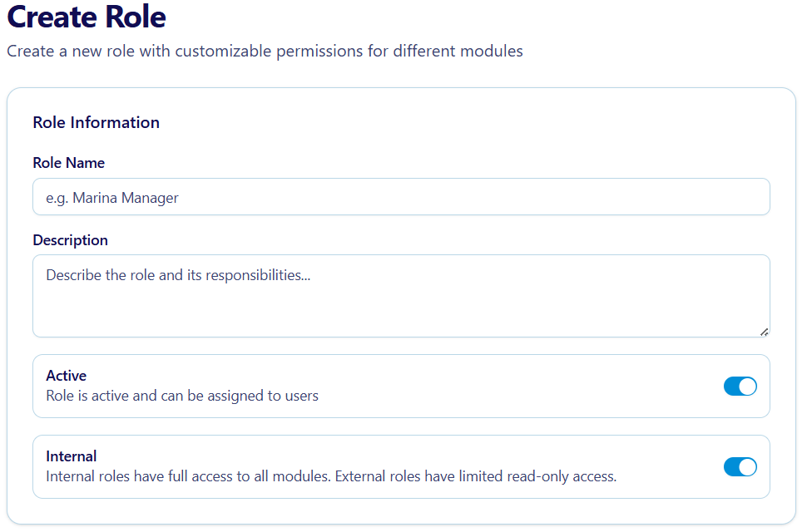
Task: Click the Internal roles full access explanation text
Action: tap(331, 477)
